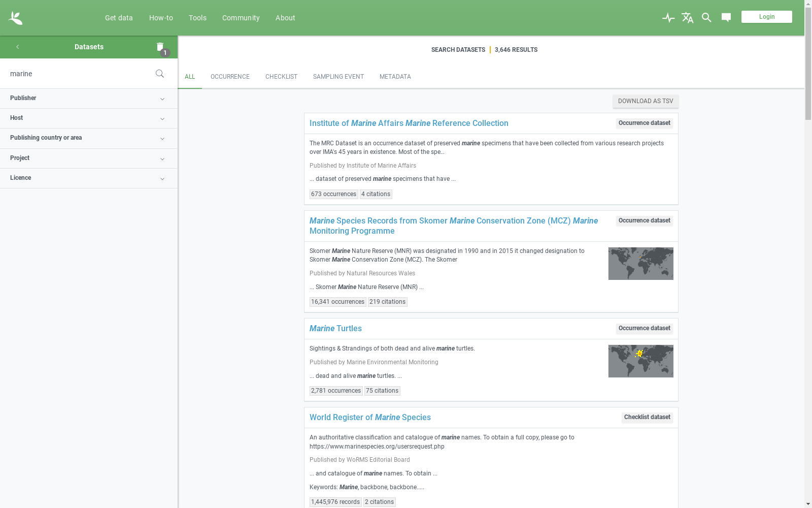The height and width of the screenshot is (508, 812).
Task: Switch to the METADATA tab
Action: click(395, 77)
